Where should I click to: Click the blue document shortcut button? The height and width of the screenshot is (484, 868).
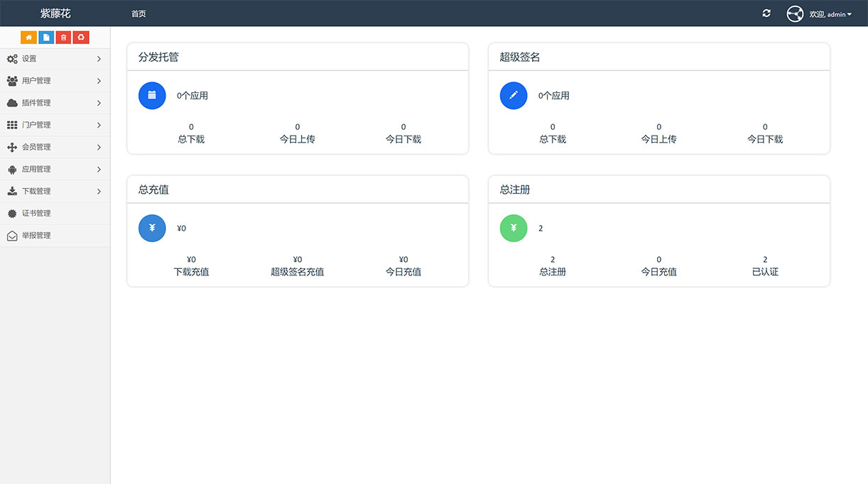click(46, 38)
